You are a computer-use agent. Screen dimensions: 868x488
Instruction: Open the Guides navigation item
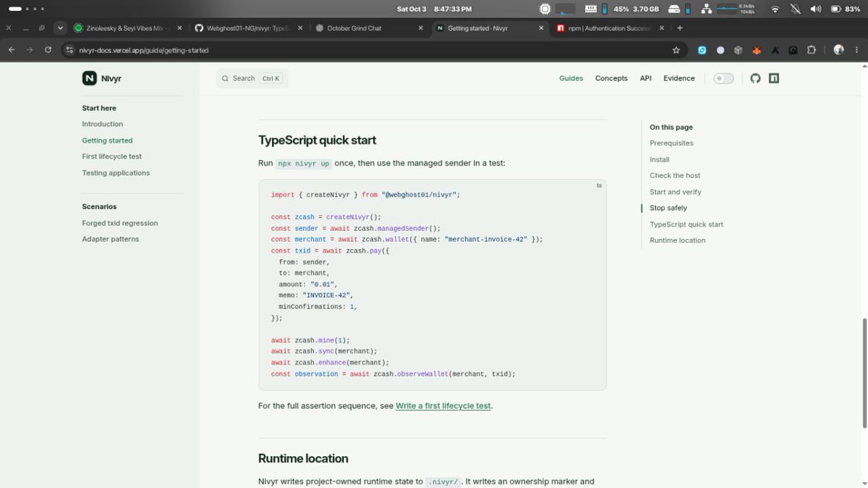coord(571,78)
